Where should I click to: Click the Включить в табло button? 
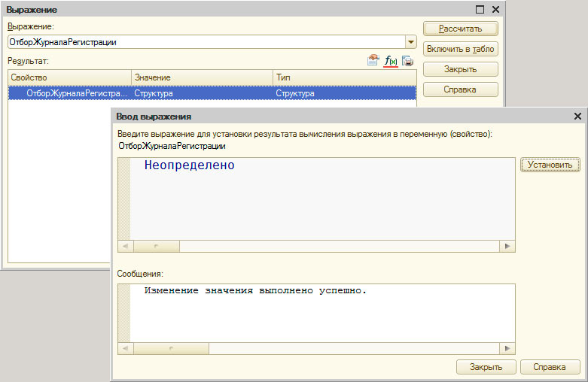coord(461,49)
